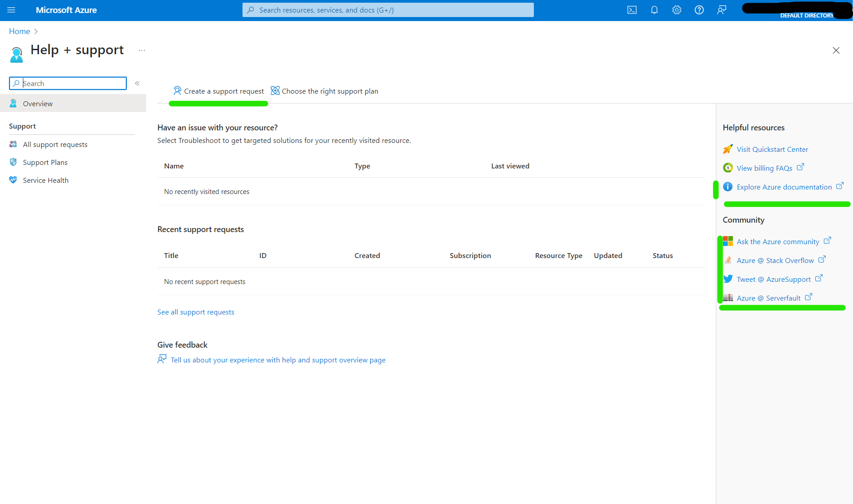The height and width of the screenshot is (504, 853).
Task: Click the Give feedback person icon
Action: [x=162, y=359]
